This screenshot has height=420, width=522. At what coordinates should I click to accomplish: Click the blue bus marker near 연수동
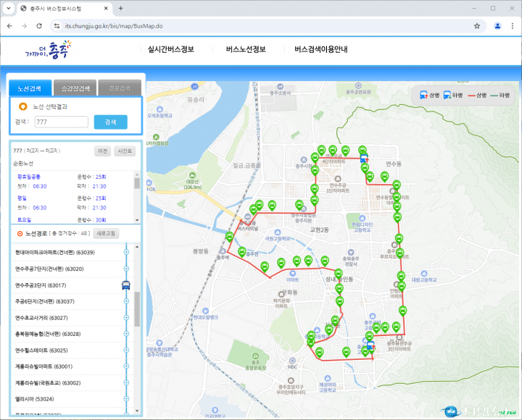(x=364, y=159)
